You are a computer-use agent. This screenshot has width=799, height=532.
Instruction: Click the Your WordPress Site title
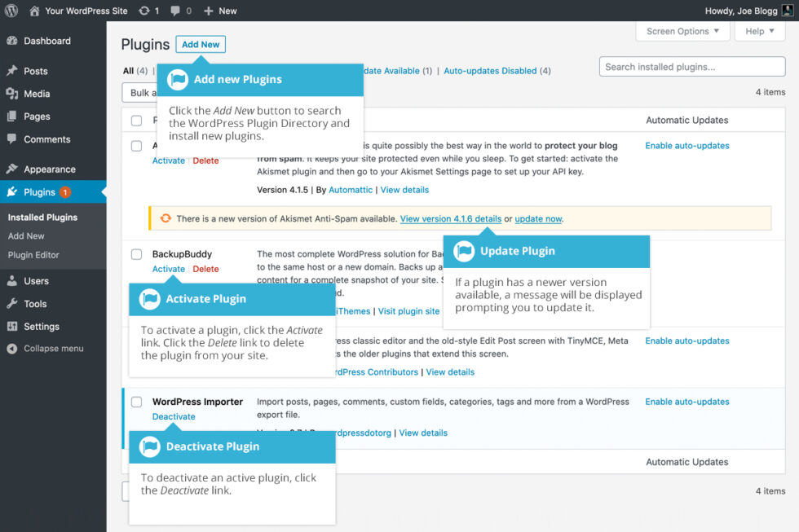click(86, 11)
